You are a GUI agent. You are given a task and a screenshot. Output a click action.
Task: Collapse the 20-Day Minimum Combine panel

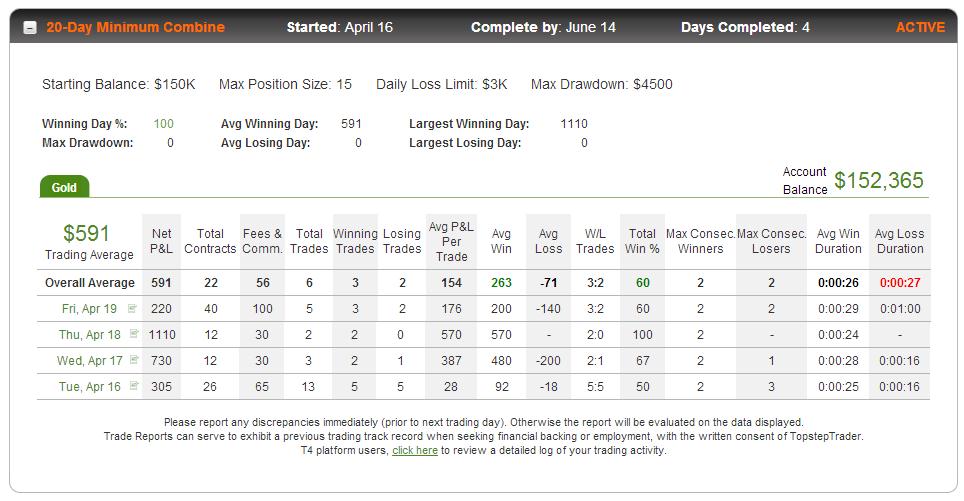tap(30, 28)
